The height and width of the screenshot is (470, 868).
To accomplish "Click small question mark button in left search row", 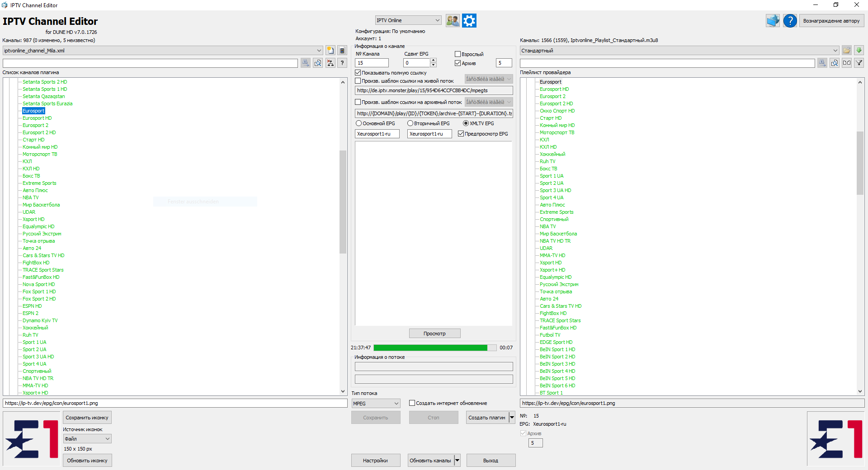I will point(342,63).
